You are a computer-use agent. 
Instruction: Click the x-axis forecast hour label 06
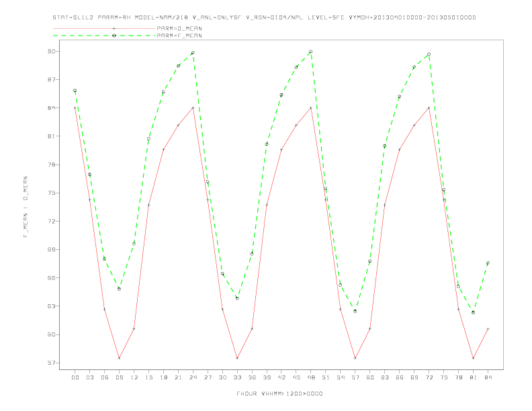pos(105,377)
